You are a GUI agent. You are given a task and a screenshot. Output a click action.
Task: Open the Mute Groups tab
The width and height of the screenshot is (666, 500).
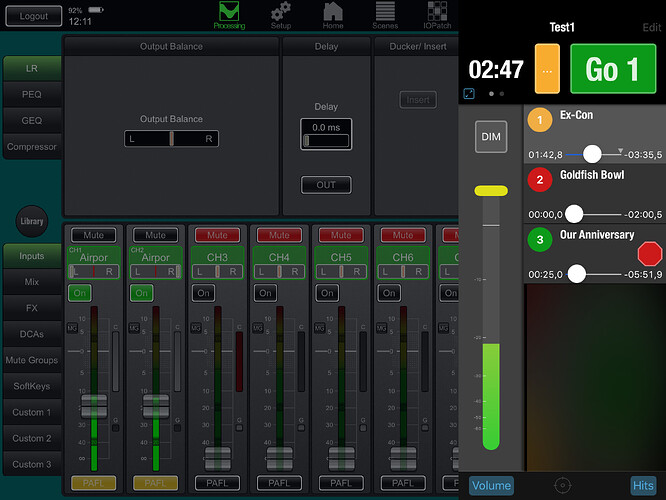[32, 360]
